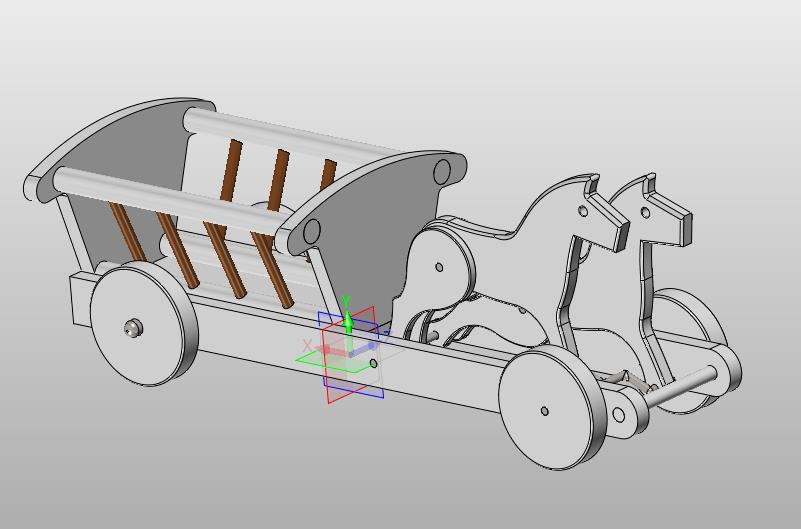This screenshot has width=801, height=529.
Task: Select the blue Z axis handle
Action: (x=365, y=348)
